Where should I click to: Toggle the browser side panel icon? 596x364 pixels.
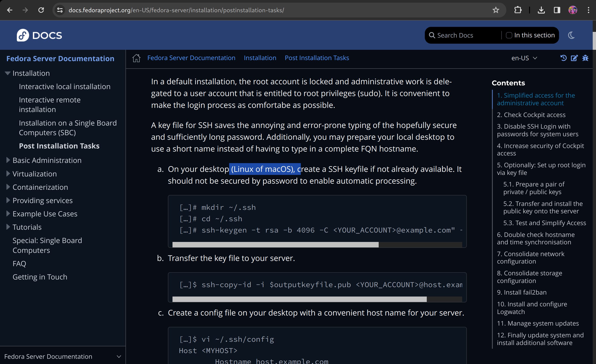[x=557, y=10]
